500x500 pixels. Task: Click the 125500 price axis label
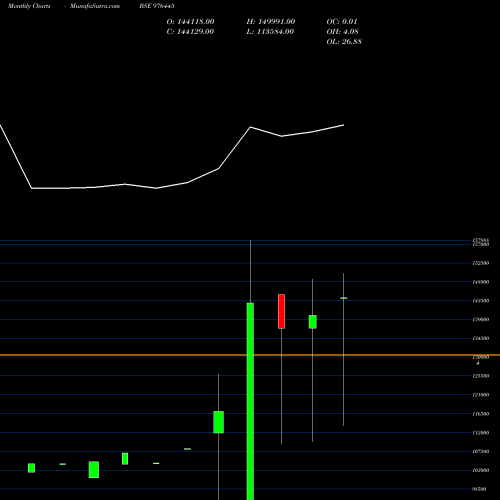pos(481,376)
